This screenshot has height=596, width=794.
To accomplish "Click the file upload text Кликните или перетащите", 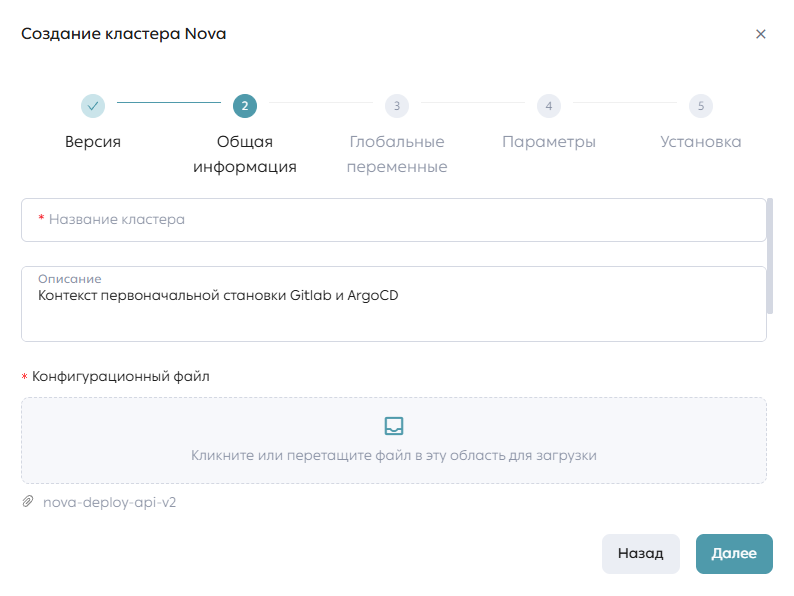I will 393,455.
